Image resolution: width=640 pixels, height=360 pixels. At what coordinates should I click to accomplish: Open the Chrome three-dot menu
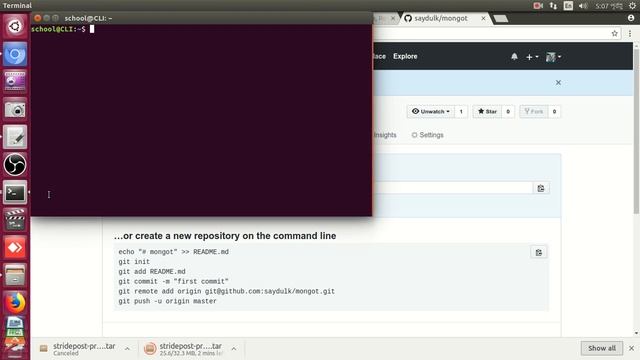630,33
